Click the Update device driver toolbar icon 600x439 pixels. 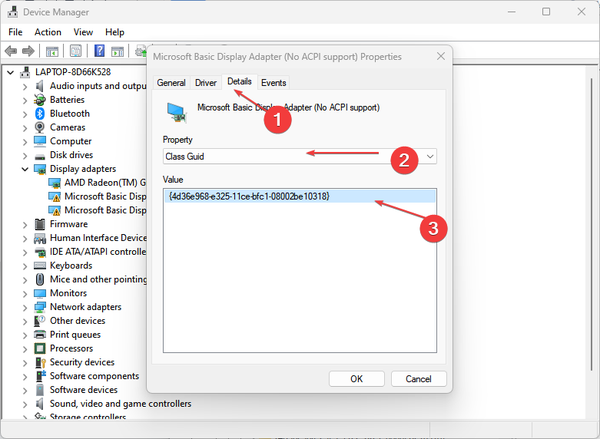(141, 51)
